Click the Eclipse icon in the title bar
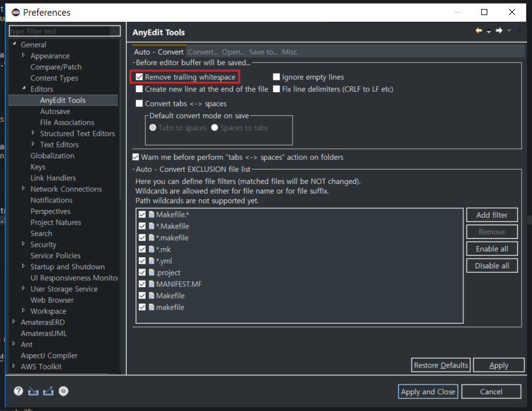The width and height of the screenshot is (532, 411). [16, 13]
